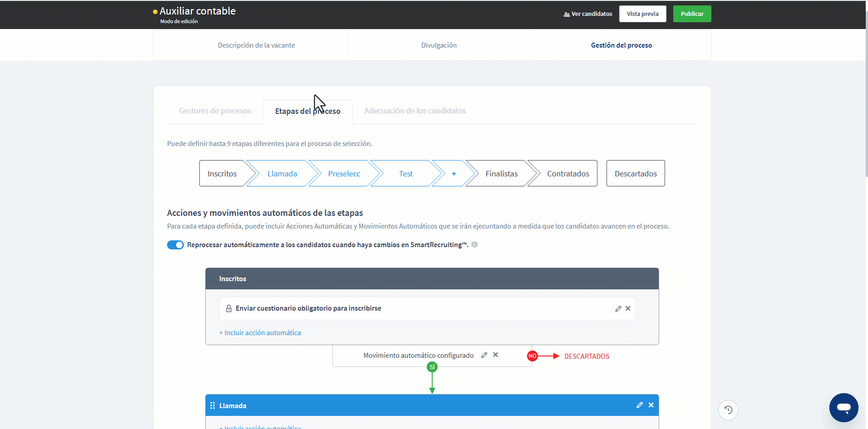This screenshot has width=868, height=429.
Task: Click the lock icon beside the questionnaire action
Action: pos(229,308)
